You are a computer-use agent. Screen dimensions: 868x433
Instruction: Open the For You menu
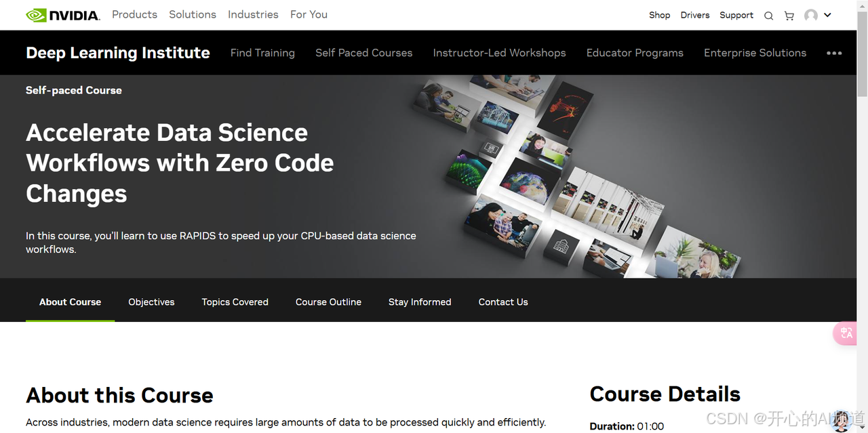coord(309,14)
